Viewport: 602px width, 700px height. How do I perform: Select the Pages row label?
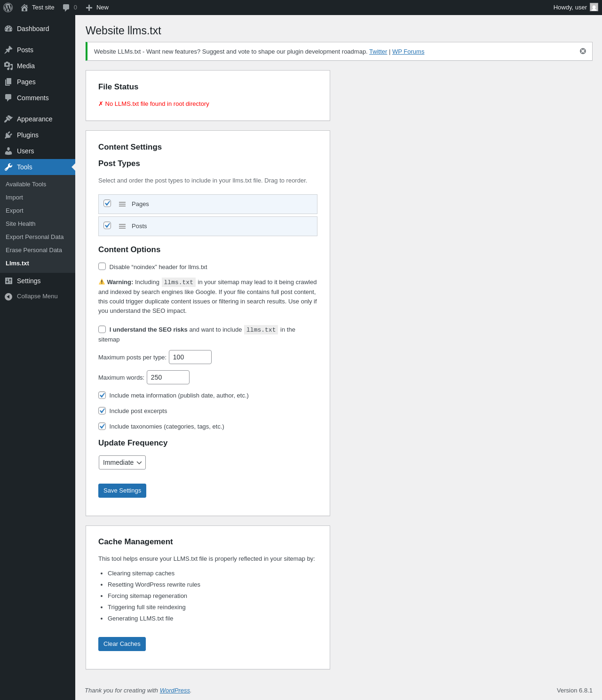(140, 204)
